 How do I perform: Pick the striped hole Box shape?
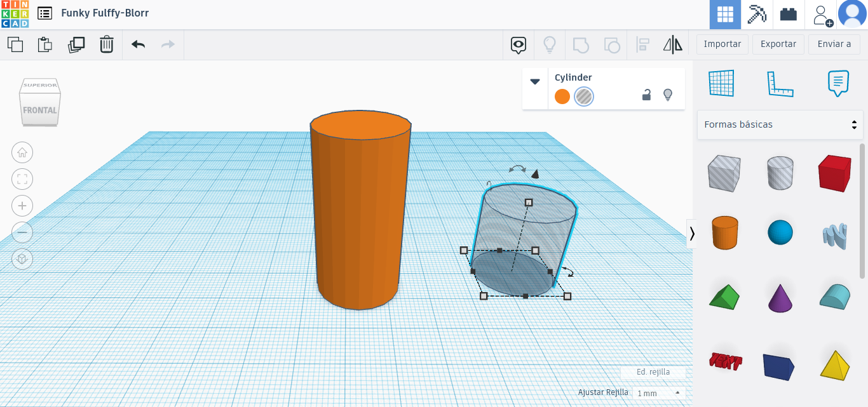724,173
